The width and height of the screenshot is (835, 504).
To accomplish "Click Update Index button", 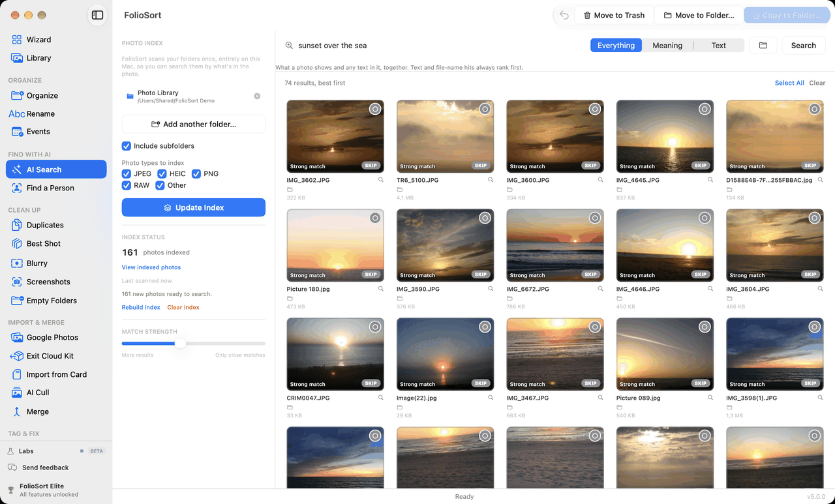I will coord(194,207).
